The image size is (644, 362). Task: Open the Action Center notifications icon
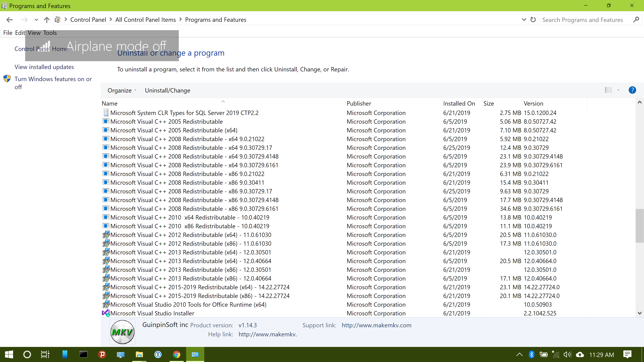[627, 354]
